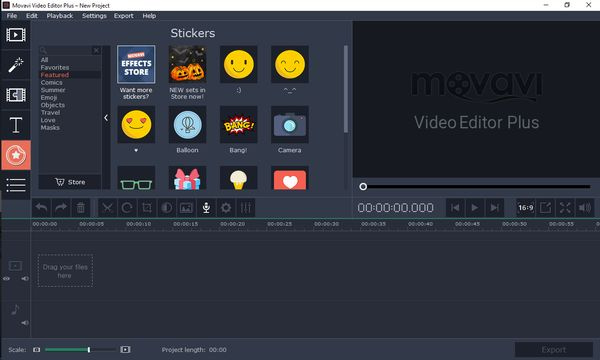Click the Play button

(474, 207)
